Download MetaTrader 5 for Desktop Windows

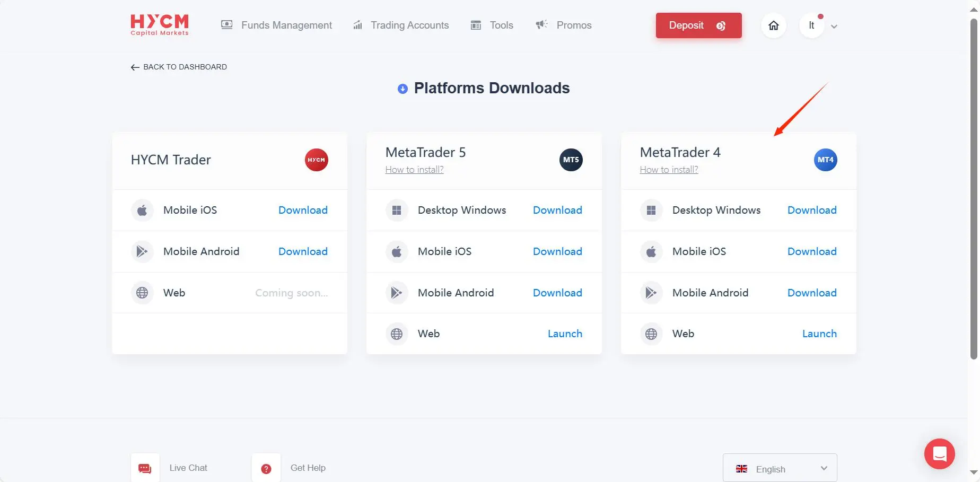click(x=557, y=210)
